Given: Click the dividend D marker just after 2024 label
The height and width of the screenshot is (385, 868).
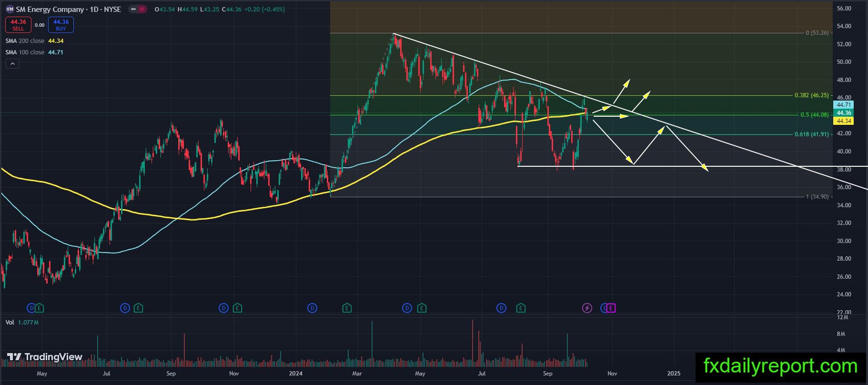Looking at the screenshot, I should [312, 308].
